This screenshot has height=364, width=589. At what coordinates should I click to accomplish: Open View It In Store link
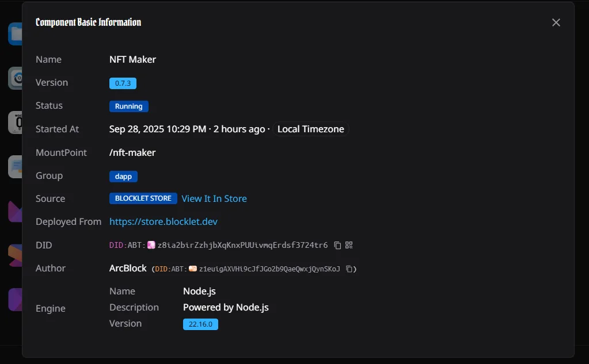pos(214,198)
